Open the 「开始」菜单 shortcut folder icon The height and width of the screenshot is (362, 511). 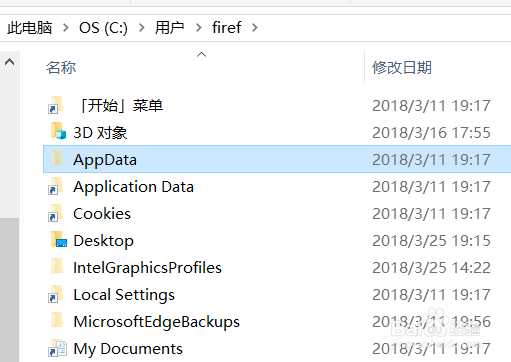56,105
